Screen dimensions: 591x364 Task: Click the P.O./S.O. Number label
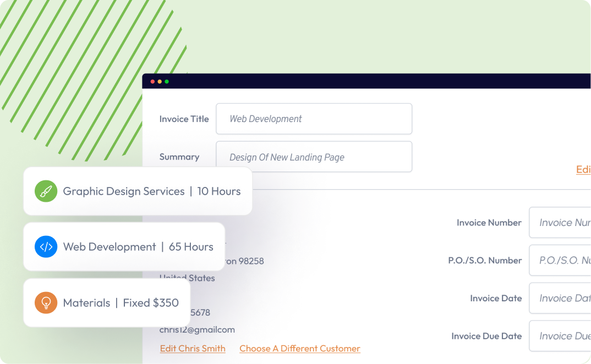pyautogui.click(x=485, y=261)
